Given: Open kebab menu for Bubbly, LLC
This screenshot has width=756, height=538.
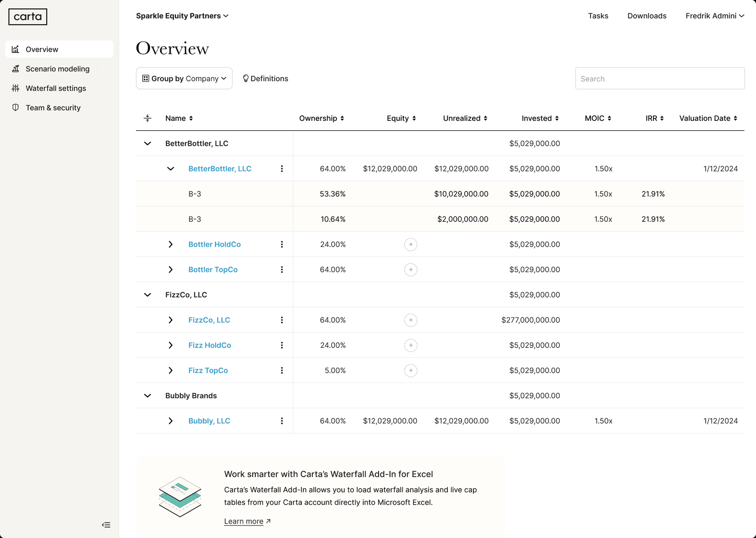Looking at the screenshot, I should [282, 421].
